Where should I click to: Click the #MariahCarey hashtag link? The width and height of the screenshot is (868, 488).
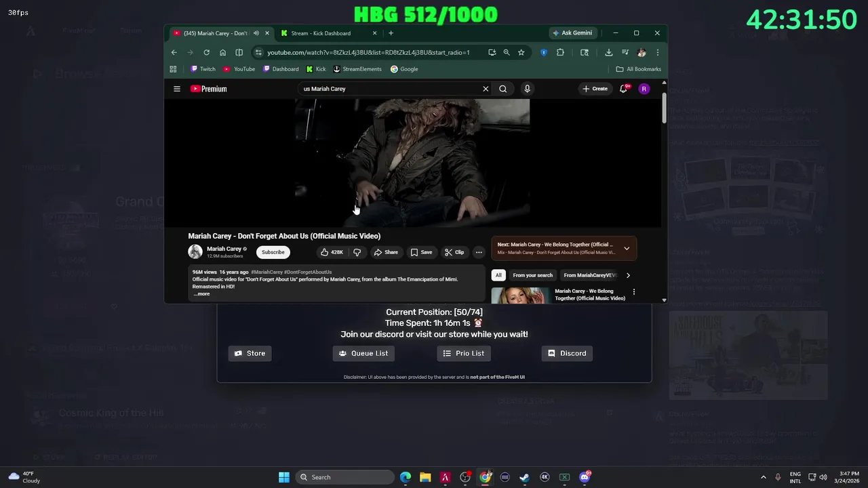click(x=267, y=272)
